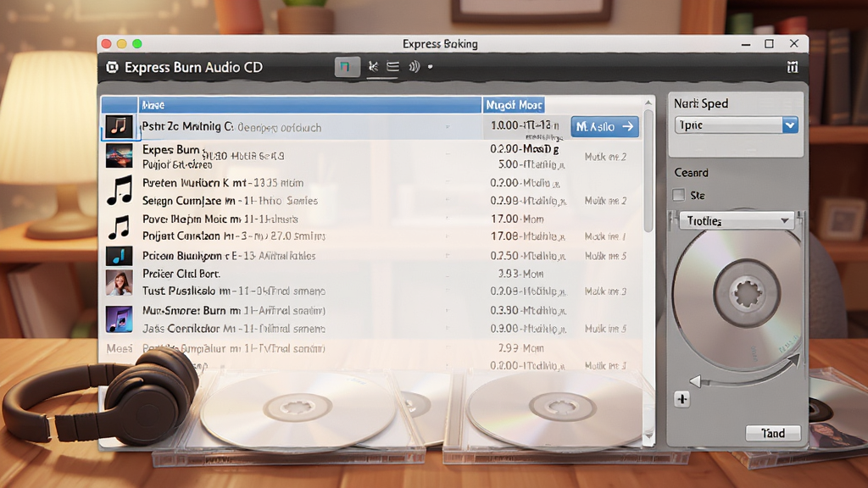
Task: Select the highlighted square toolbar icon
Action: click(347, 67)
